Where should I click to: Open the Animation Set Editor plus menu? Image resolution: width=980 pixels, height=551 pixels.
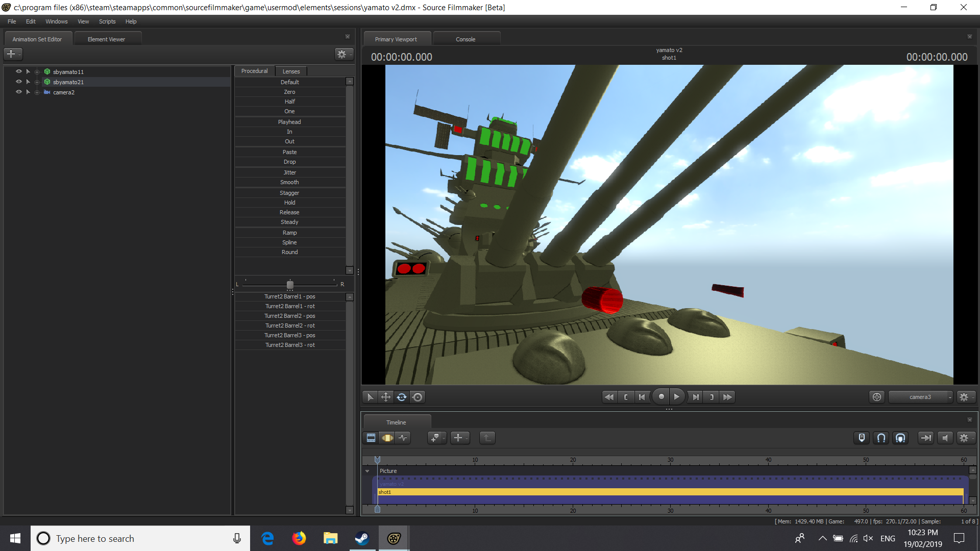13,54
